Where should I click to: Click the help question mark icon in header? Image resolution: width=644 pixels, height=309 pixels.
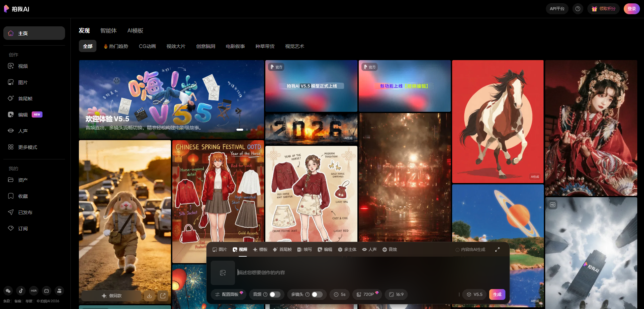coord(578,9)
